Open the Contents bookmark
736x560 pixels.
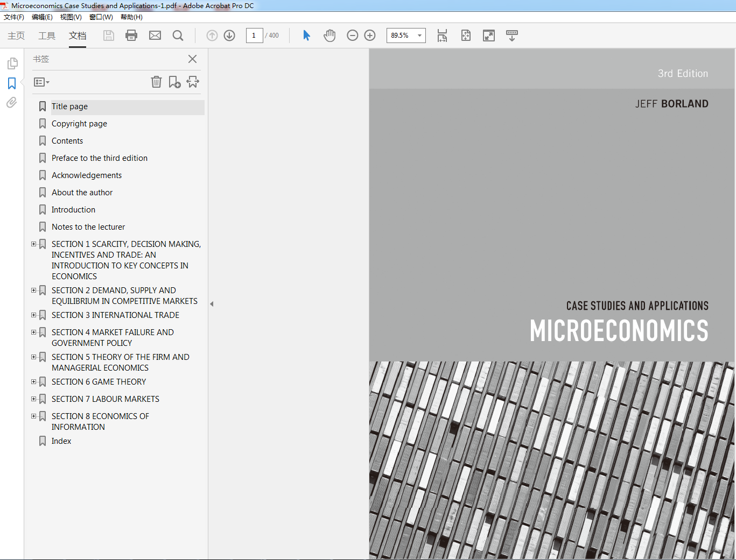(x=67, y=141)
